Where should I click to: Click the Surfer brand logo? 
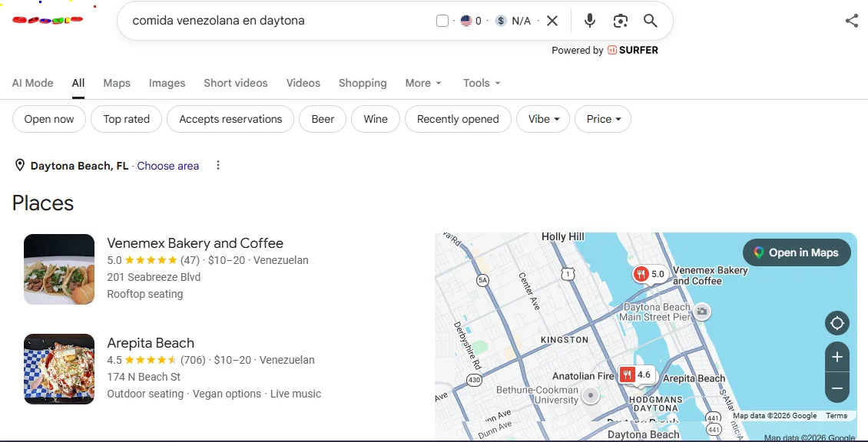(633, 51)
